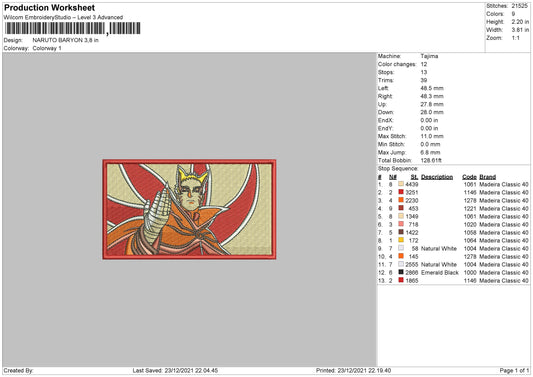This screenshot has width=533, height=377.
Task: Click the Brand column header
Action: [x=487, y=177]
